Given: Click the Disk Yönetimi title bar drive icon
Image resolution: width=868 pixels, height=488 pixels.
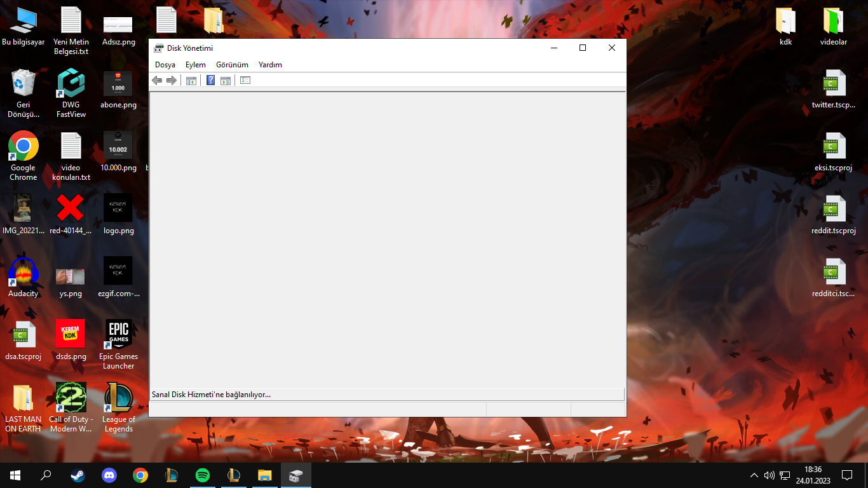Looking at the screenshot, I should (159, 48).
